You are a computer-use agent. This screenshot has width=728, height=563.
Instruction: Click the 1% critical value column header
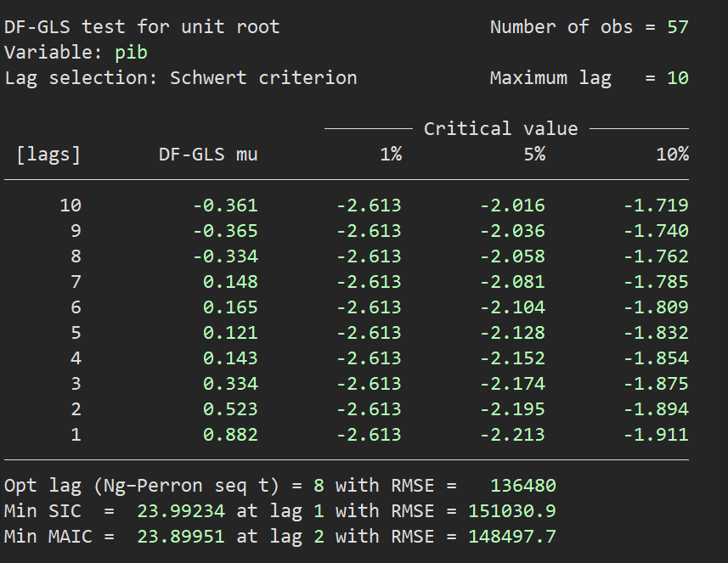point(390,155)
